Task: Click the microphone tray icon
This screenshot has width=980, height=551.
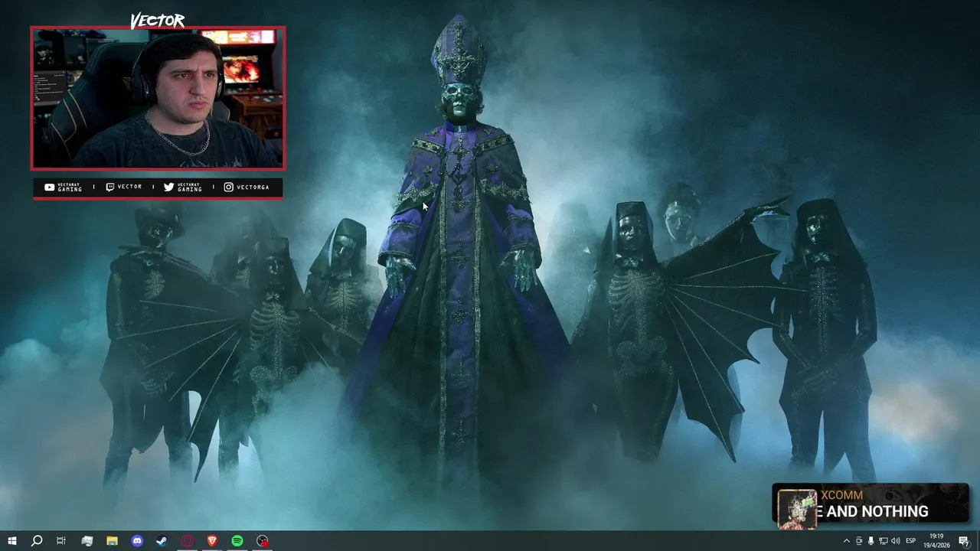Action: pos(871,541)
